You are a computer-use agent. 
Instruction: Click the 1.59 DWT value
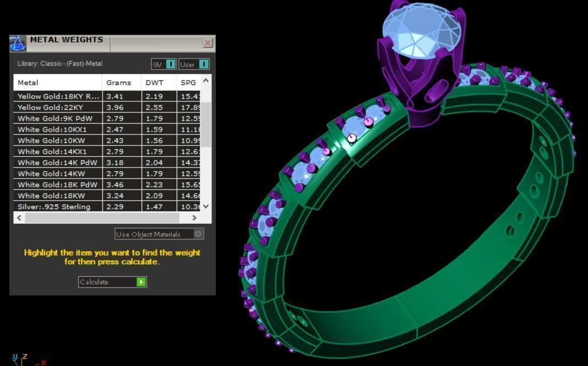(154, 130)
